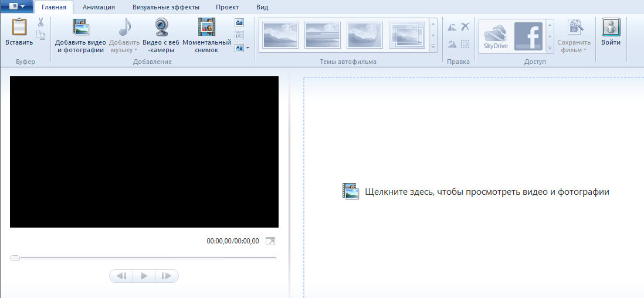Image resolution: width=644 pixels, height=298 pixels.
Task: Toggle full-screen preview icon beside timecode
Action: 270,241
